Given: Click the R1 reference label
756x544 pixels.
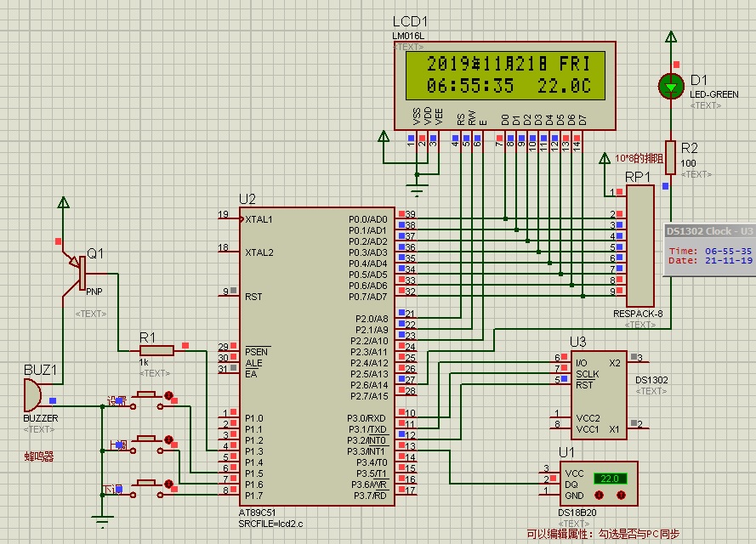Looking at the screenshot, I should click(147, 337).
